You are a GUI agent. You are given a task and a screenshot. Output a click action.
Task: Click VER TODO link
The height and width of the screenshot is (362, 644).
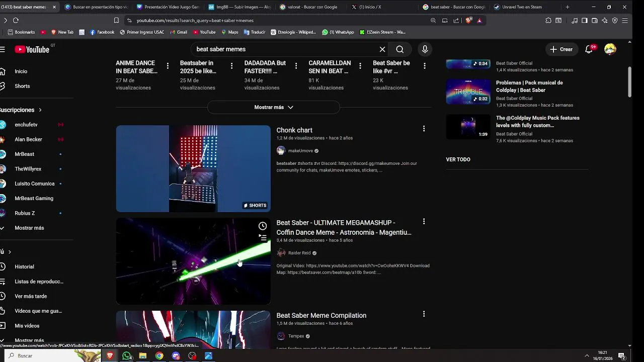[458, 159]
